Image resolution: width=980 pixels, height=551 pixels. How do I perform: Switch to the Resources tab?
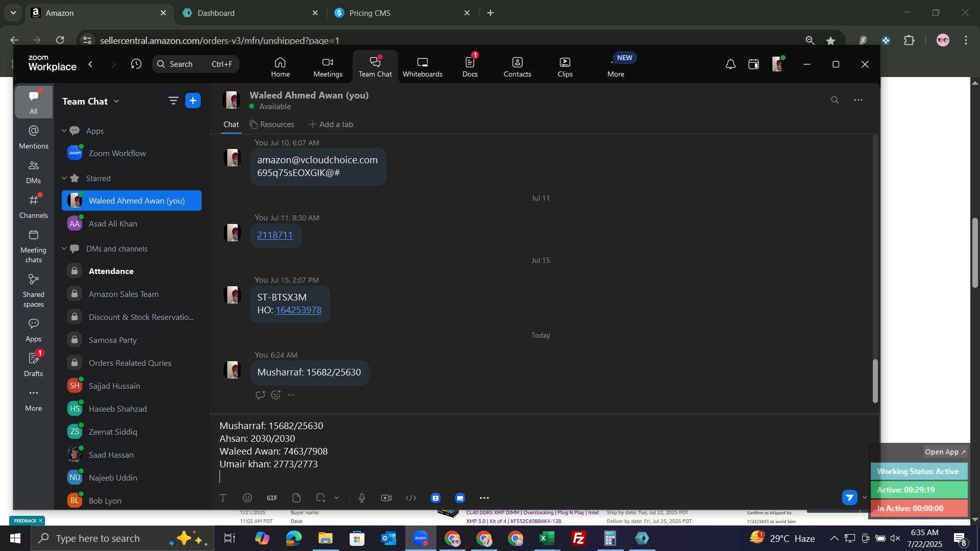(272, 124)
